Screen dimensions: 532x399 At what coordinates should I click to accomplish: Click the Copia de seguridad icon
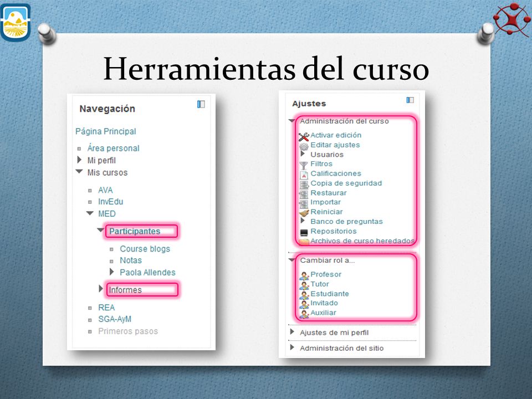(304, 185)
